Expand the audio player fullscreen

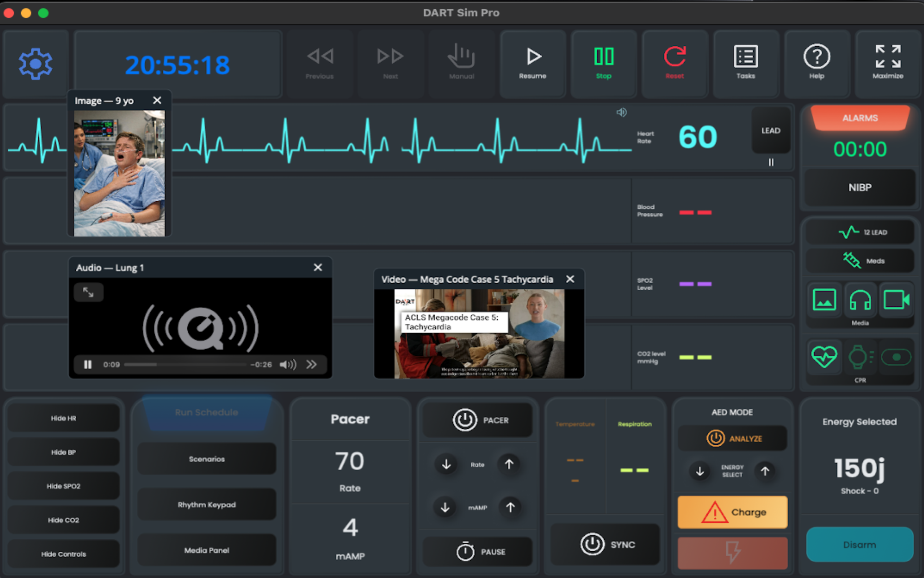tap(88, 293)
